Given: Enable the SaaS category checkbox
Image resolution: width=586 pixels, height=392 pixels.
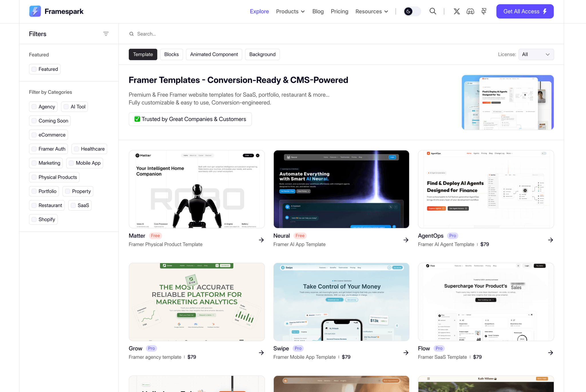Looking at the screenshot, I should (x=73, y=205).
